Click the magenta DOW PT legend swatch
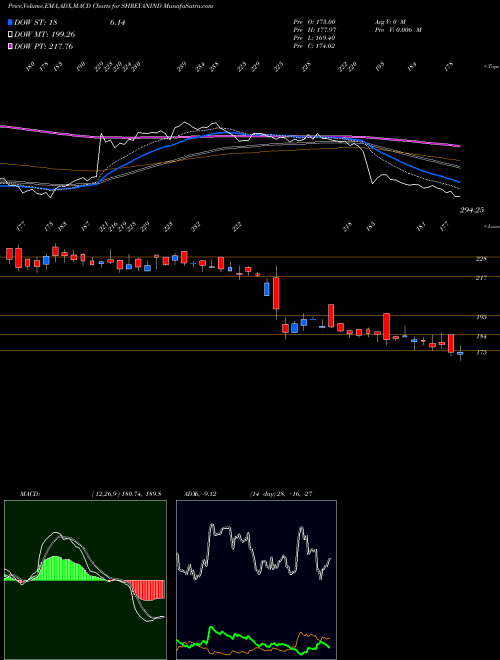The image size is (500, 660). pyautogui.click(x=11, y=46)
